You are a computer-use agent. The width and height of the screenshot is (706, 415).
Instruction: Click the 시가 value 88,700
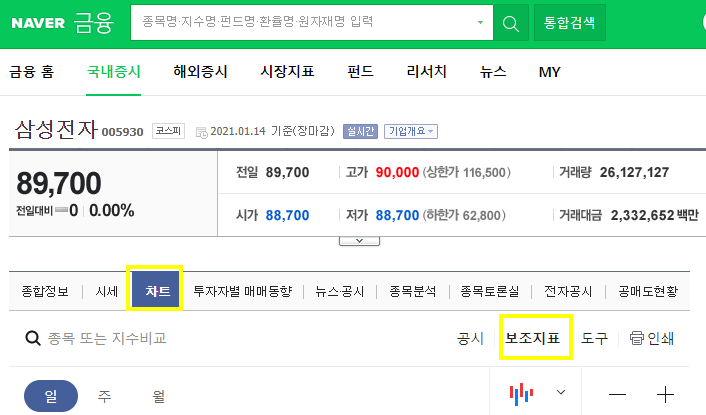(x=287, y=215)
